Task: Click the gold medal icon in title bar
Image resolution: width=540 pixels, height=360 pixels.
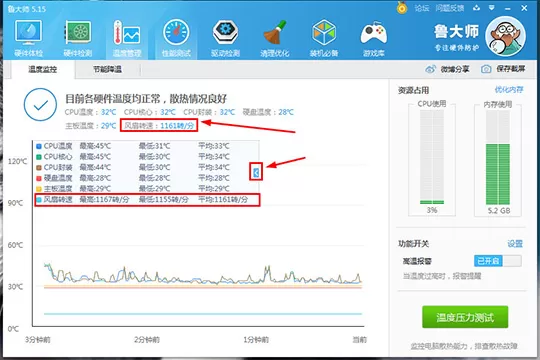Action: 402,7
